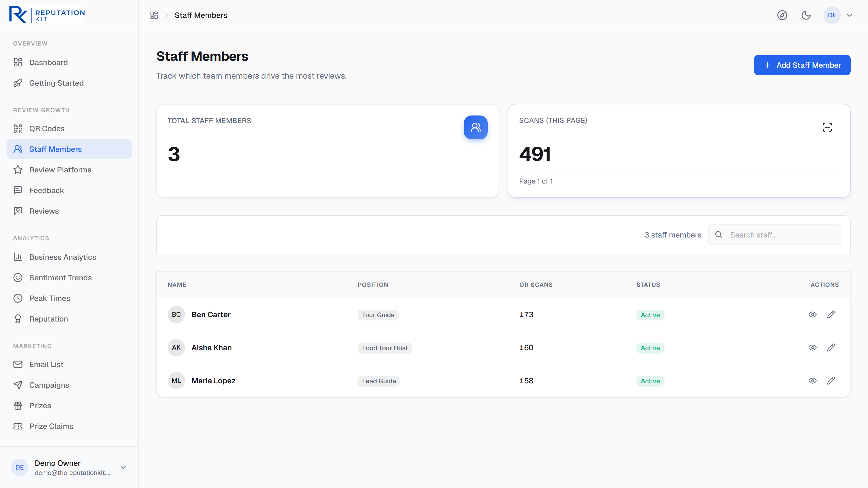Viewport: 868px width, 488px height.
Task: Click the DE avatar in top bar
Action: (832, 15)
